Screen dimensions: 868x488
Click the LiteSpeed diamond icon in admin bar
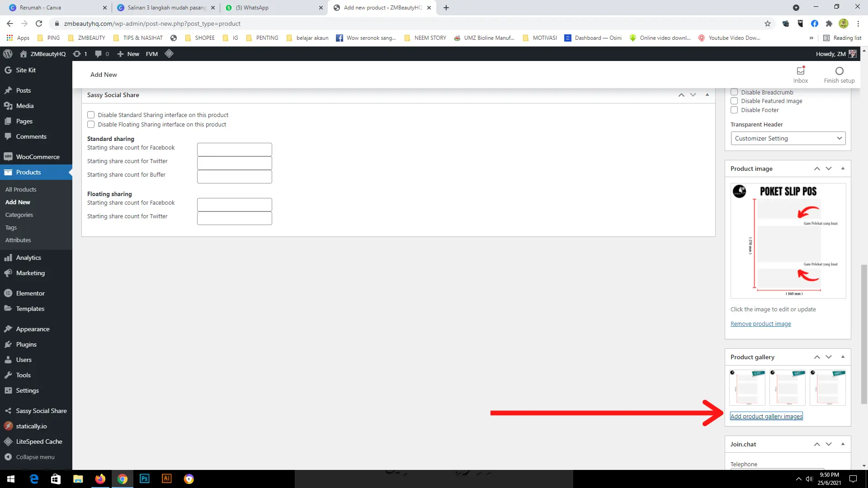[x=169, y=54]
